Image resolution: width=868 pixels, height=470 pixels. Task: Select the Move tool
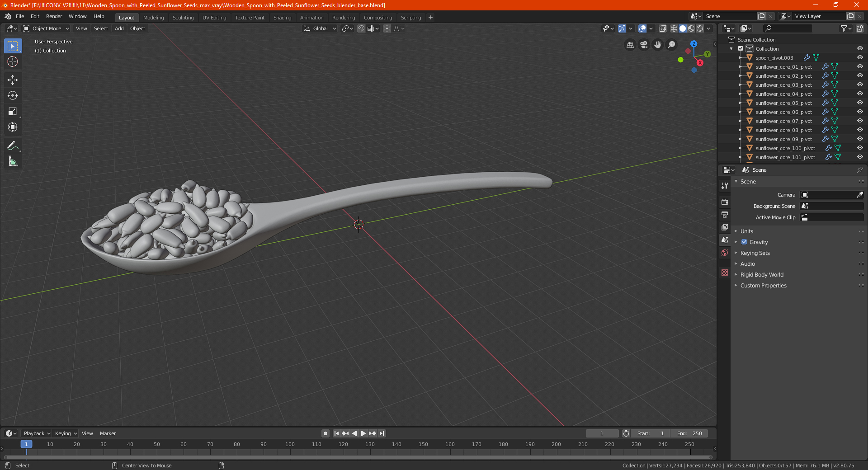[x=13, y=80]
